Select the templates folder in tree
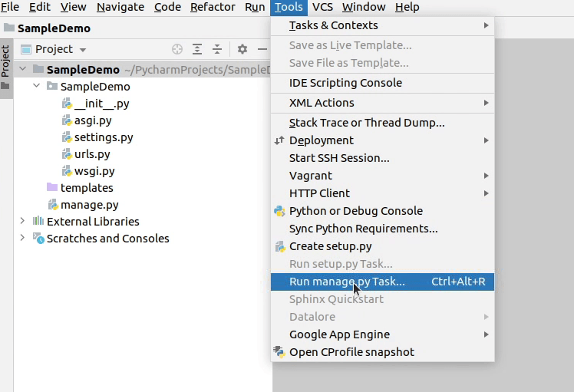The height and width of the screenshot is (392, 574). click(86, 188)
